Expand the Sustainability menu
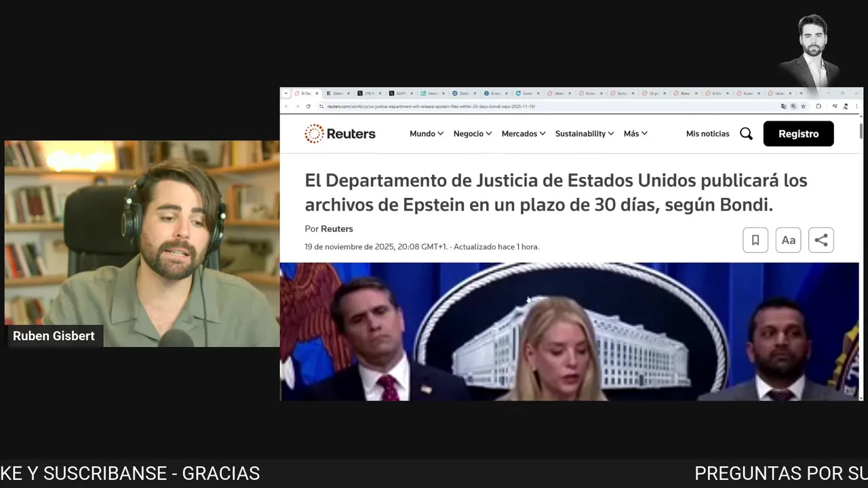 585,134
